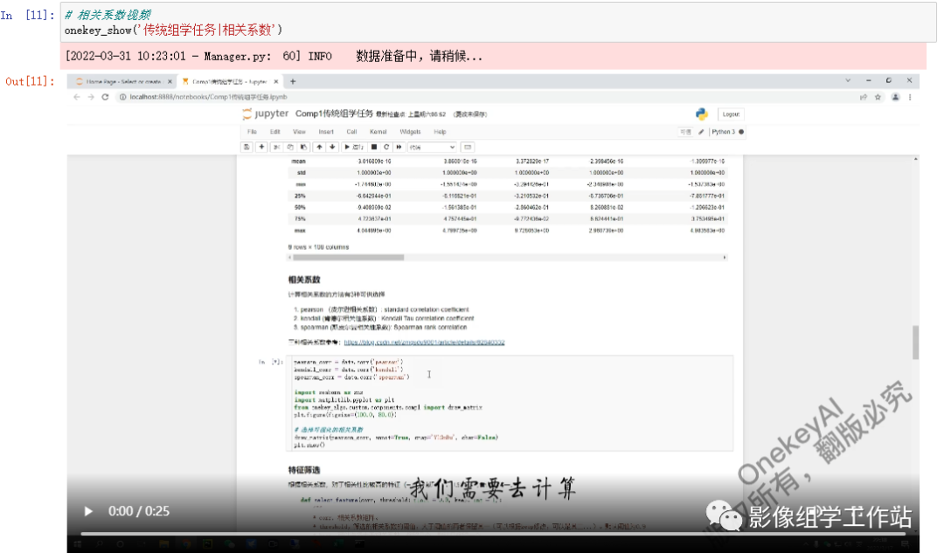
Task: Open the Edit menu
Action: pos(275,132)
